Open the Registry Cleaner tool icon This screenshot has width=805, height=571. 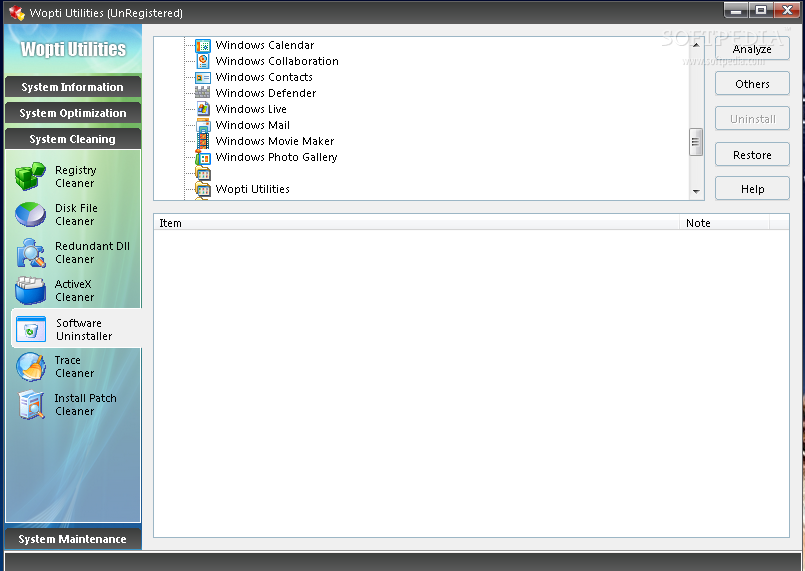click(30, 176)
